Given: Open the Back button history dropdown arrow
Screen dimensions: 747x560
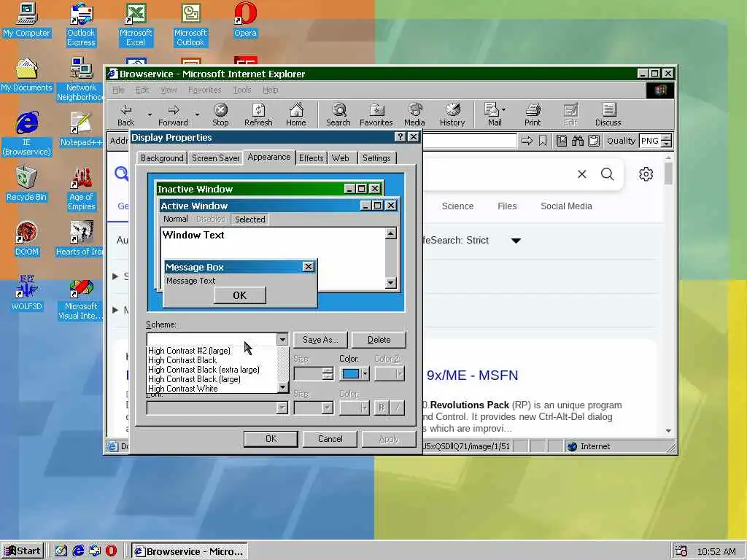Looking at the screenshot, I should coord(150,114).
